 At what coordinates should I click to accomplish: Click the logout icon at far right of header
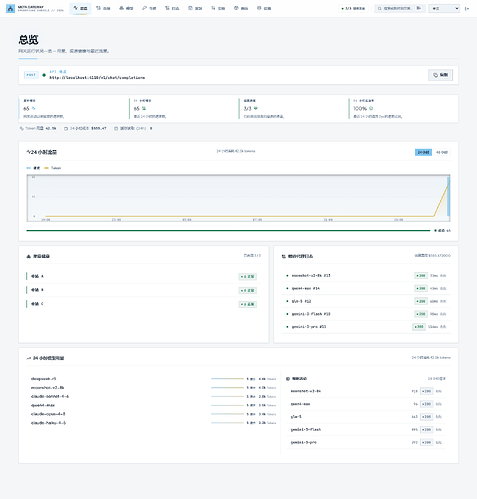tap(467, 8)
